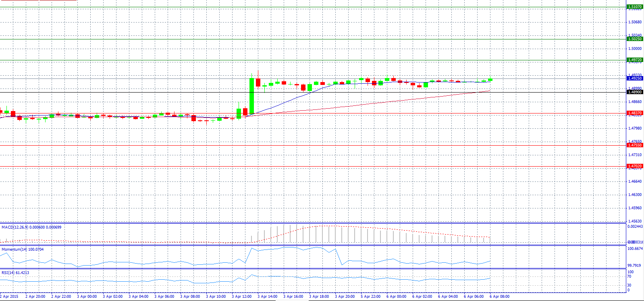
Task: Click the 1.47310 price scale value
Action: tap(635, 155)
